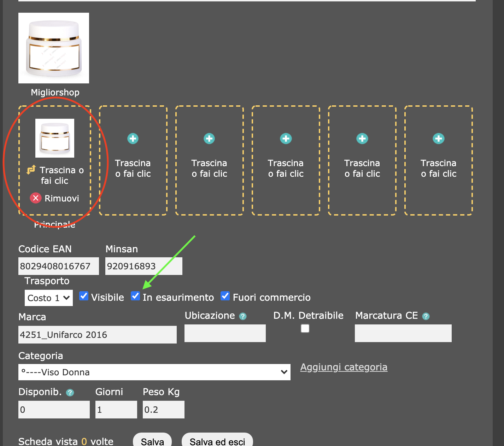Screen dimensions: 504x446
Task: Click plus icon in sixth image slot
Action: click(x=438, y=139)
